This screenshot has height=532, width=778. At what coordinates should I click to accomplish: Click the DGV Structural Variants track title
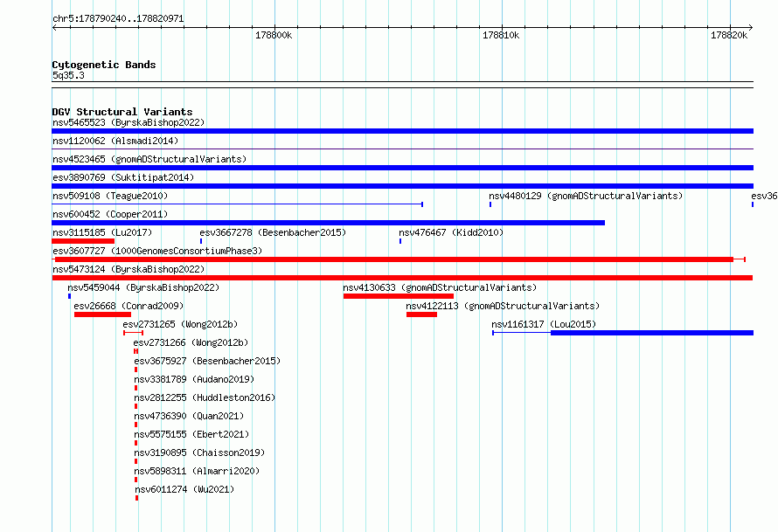click(x=122, y=112)
